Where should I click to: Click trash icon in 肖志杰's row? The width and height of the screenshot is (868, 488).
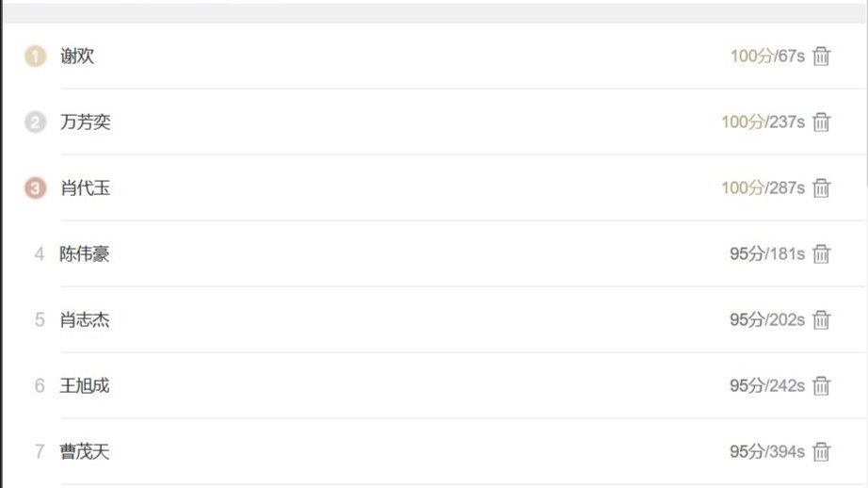coord(822,320)
